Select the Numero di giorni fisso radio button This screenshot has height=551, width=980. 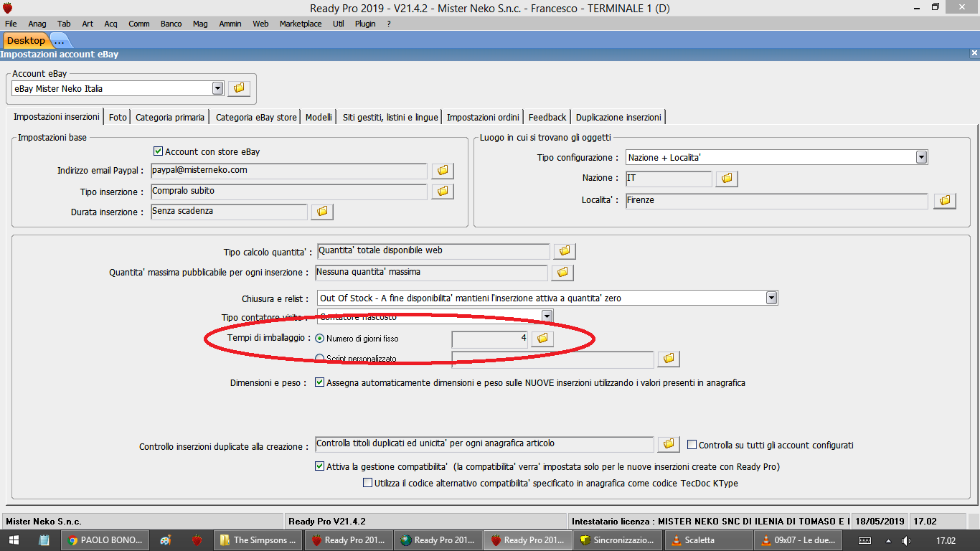(x=320, y=338)
